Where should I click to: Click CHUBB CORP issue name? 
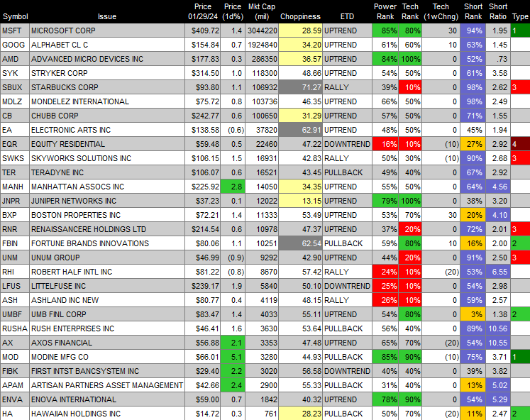click(x=55, y=116)
